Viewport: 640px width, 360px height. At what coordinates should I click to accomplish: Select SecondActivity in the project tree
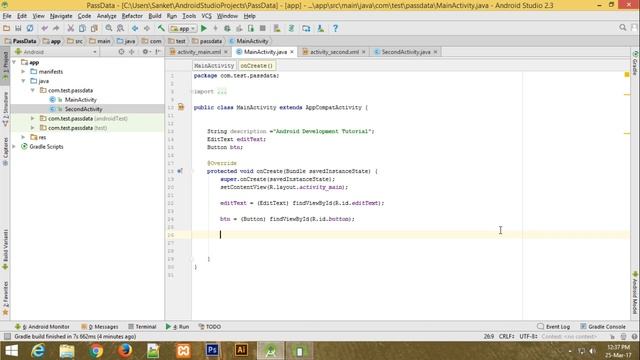pos(83,109)
